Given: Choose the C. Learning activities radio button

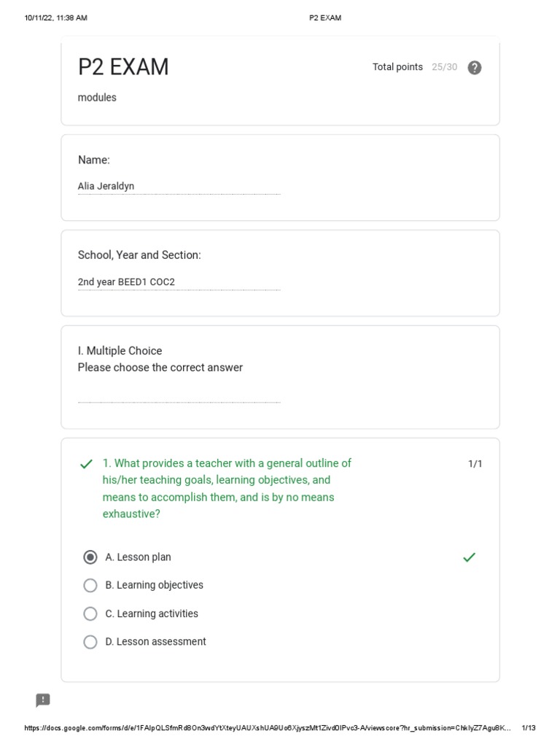Looking at the screenshot, I should 90,614.
